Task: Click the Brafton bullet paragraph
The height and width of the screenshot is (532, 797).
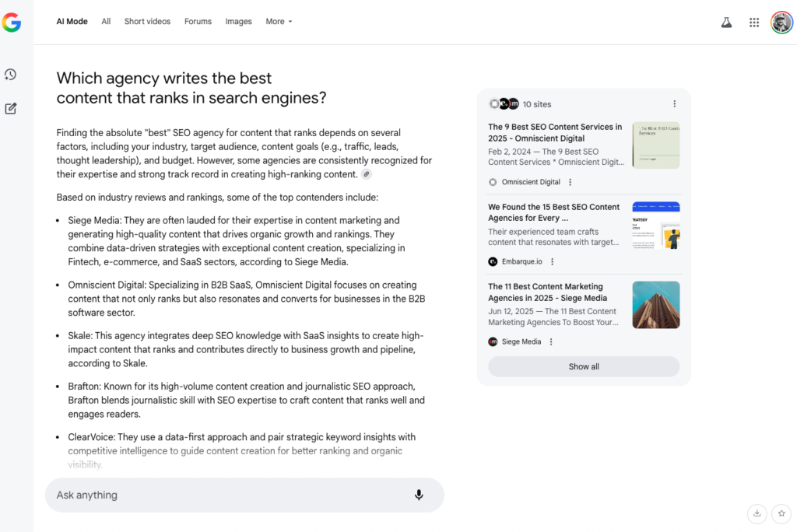Action: [x=247, y=401]
